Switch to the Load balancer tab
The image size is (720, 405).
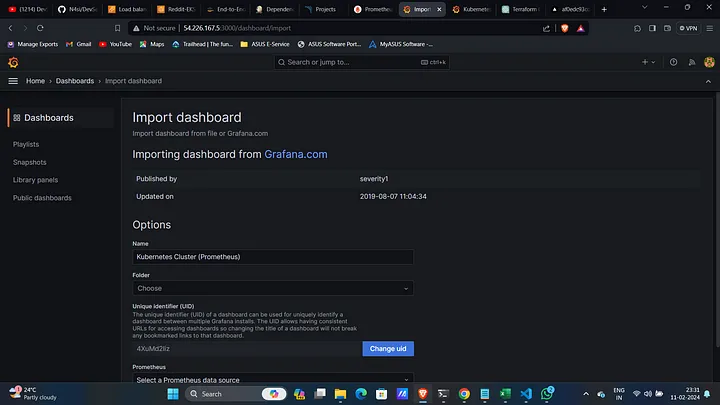tap(127, 9)
